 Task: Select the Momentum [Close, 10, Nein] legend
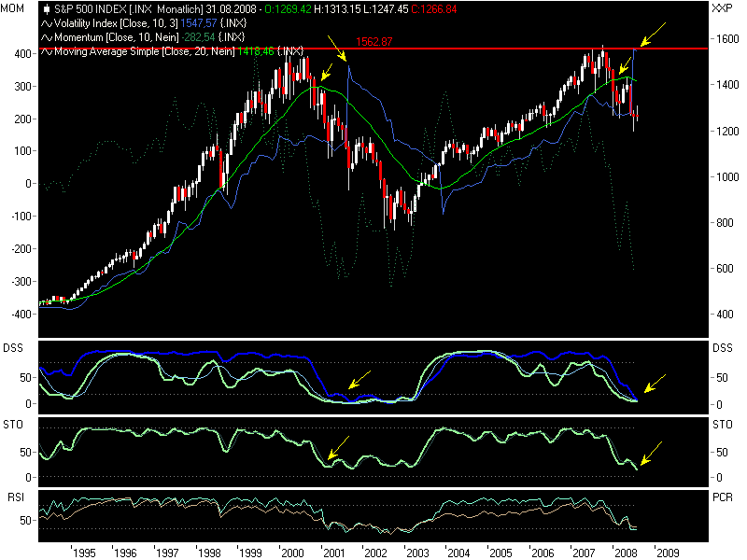coord(116,37)
